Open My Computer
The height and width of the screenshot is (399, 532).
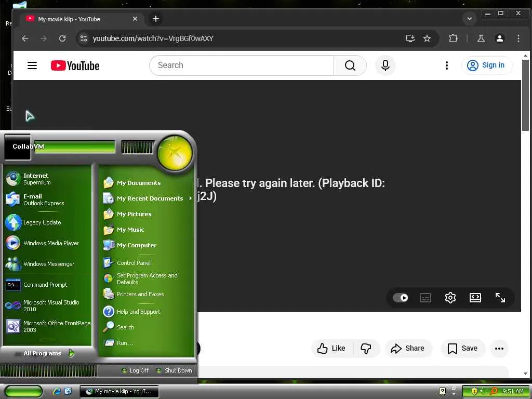tap(147, 245)
